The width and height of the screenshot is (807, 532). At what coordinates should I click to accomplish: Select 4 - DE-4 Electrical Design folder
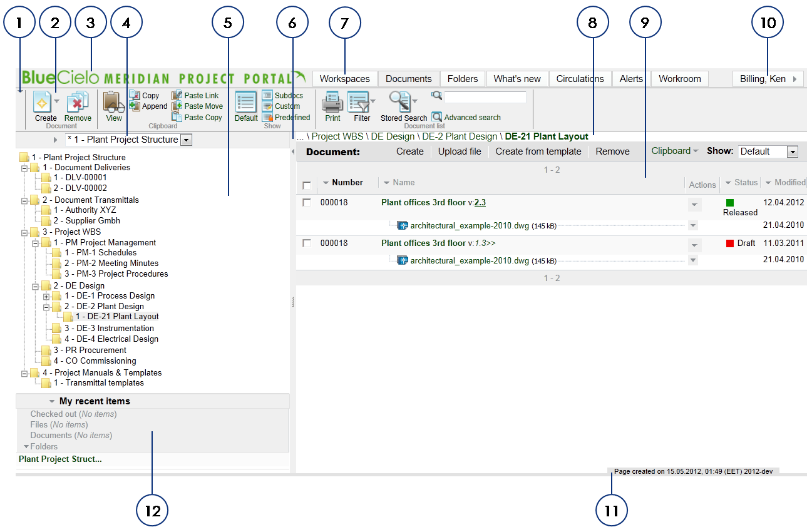(x=111, y=339)
